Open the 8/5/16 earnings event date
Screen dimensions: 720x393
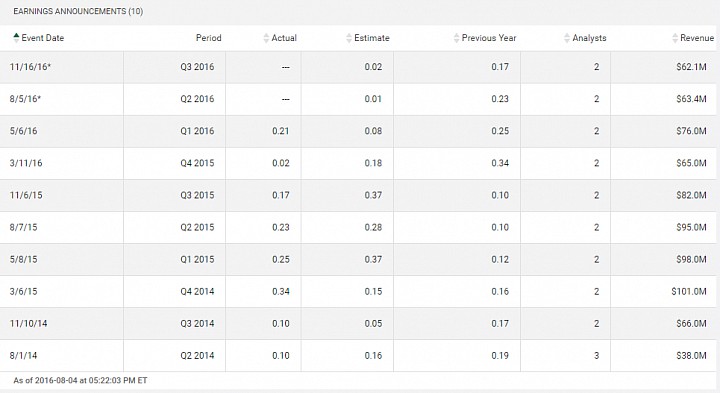click(25, 99)
